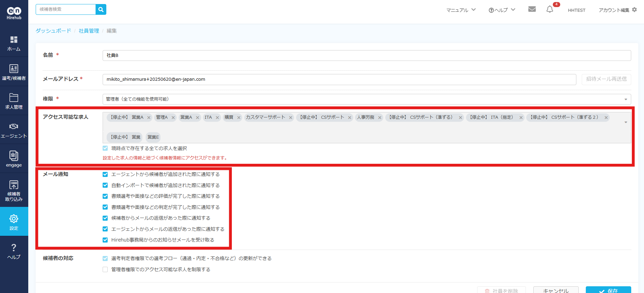644x293 pixels.
Task: Open the notifications bell
Action: pyautogui.click(x=549, y=9)
